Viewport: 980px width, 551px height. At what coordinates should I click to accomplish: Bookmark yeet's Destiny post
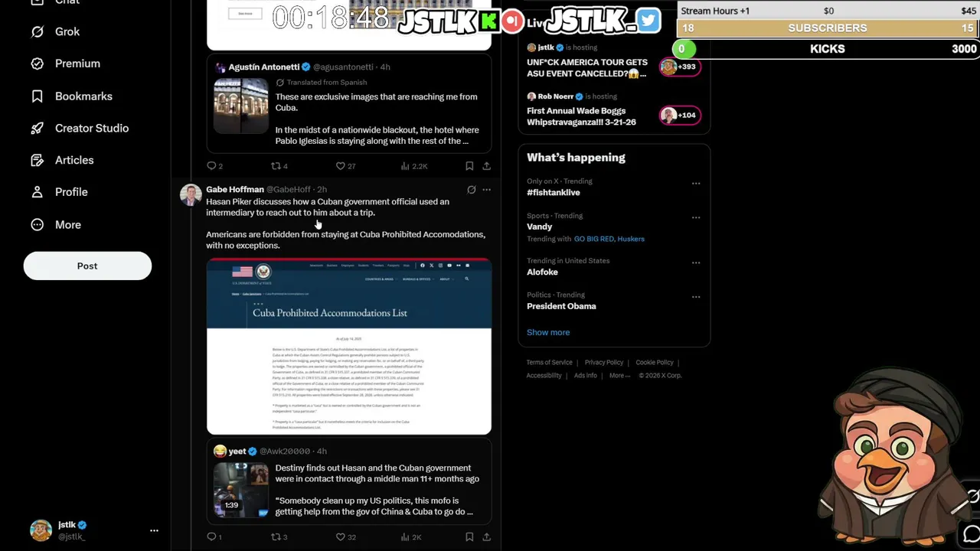coord(469,537)
